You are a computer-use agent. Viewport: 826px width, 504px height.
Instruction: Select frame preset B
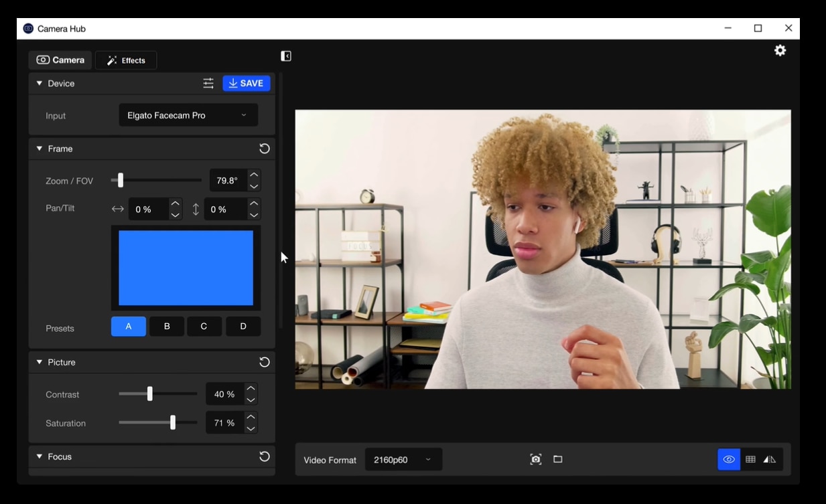coord(167,327)
